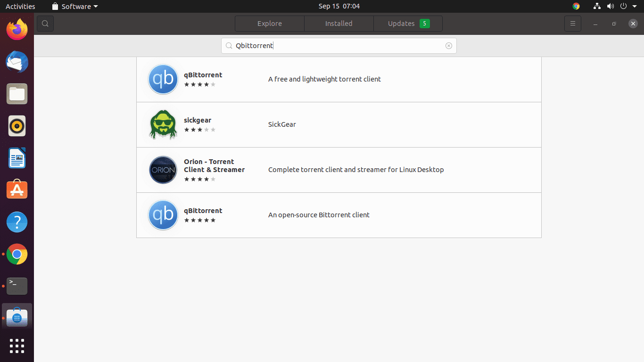Click the sickgear star rating
The width and height of the screenshot is (644, 362).
click(199, 130)
